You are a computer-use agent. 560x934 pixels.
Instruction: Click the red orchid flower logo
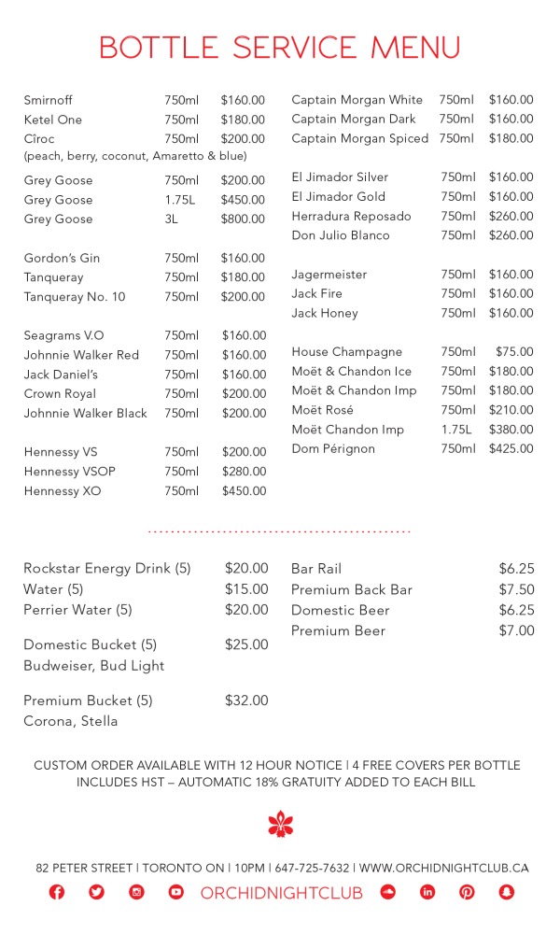280,824
